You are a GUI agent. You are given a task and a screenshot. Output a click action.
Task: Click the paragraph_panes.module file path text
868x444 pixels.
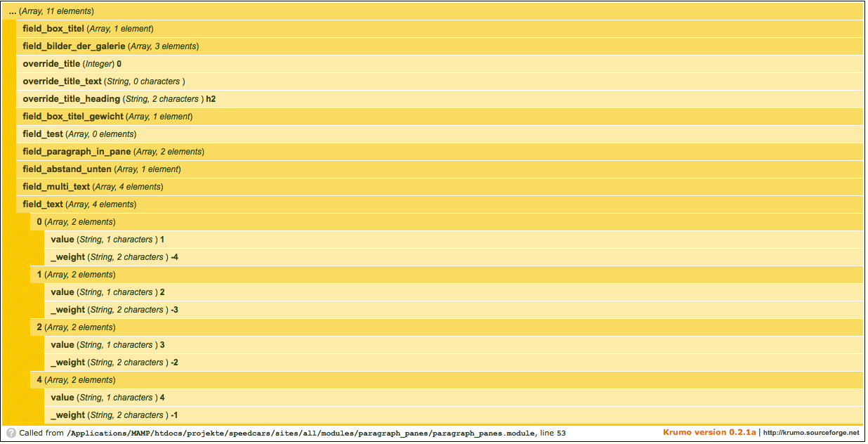[301, 433]
